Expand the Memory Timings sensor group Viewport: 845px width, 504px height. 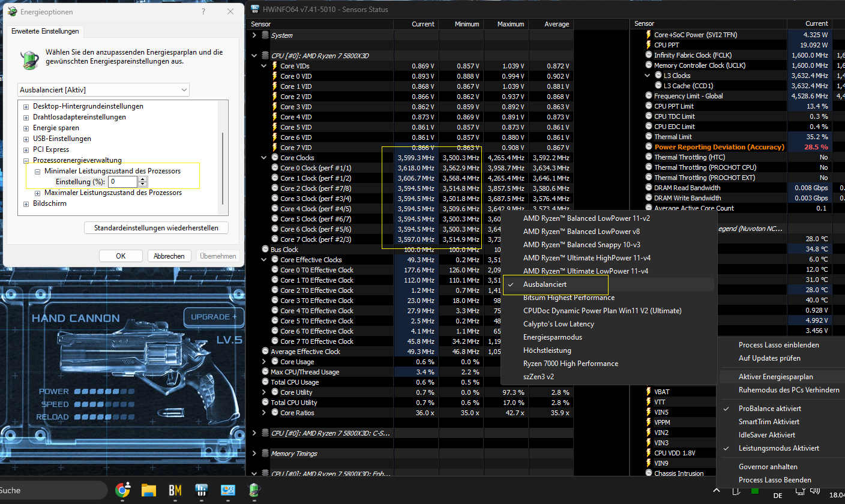click(x=254, y=454)
